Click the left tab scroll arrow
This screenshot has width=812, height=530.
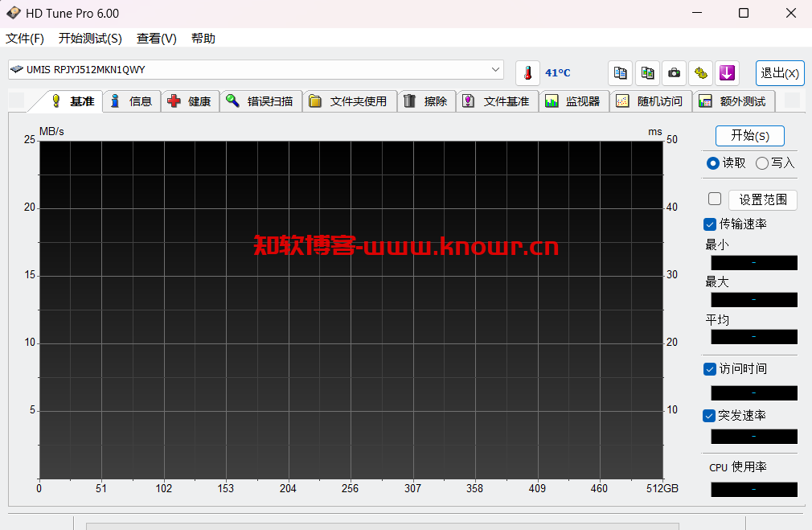[x=17, y=101]
